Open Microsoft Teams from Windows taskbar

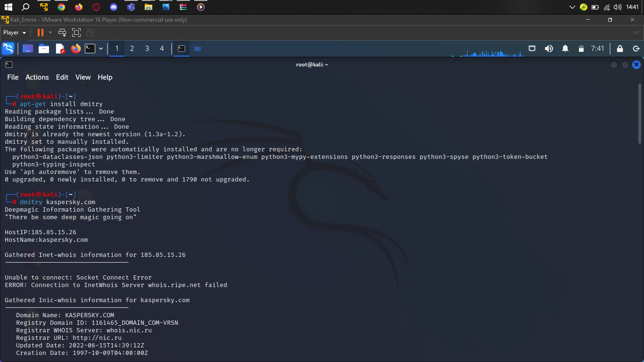pyautogui.click(x=131, y=7)
